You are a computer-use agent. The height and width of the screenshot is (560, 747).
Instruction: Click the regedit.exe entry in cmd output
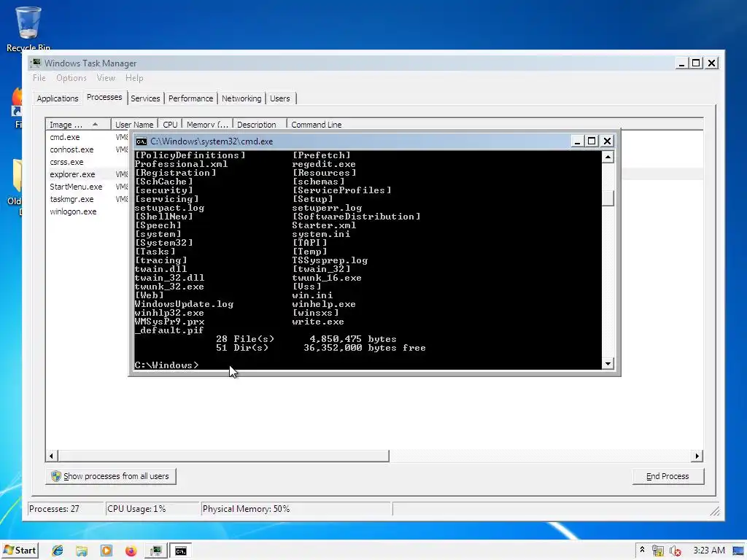coord(324,164)
